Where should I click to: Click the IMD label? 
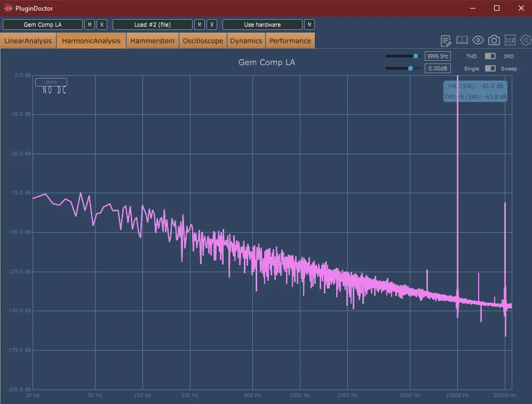[x=509, y=57]
